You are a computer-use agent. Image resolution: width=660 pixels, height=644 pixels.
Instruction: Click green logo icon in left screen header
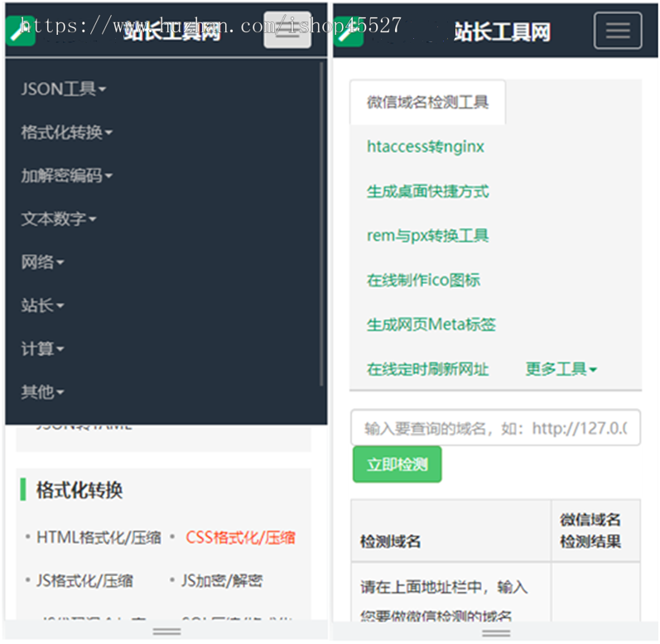(21, 31)
